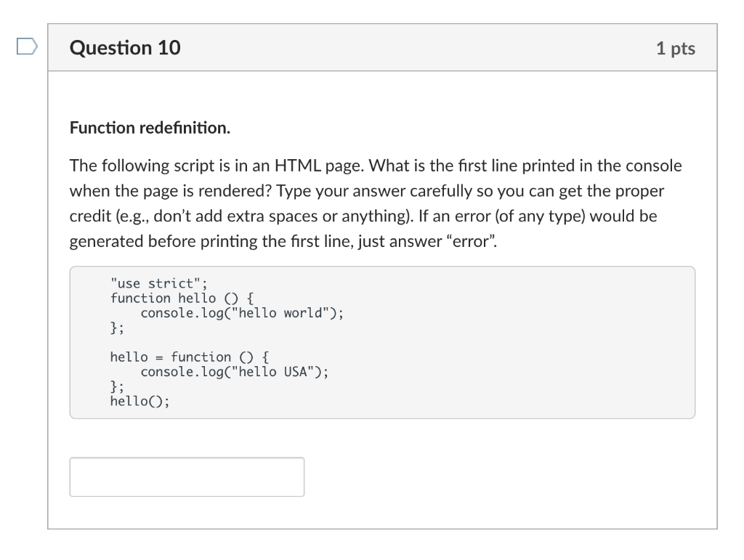
Task: Click inside the empty answer input box
Action: point(186,476)
